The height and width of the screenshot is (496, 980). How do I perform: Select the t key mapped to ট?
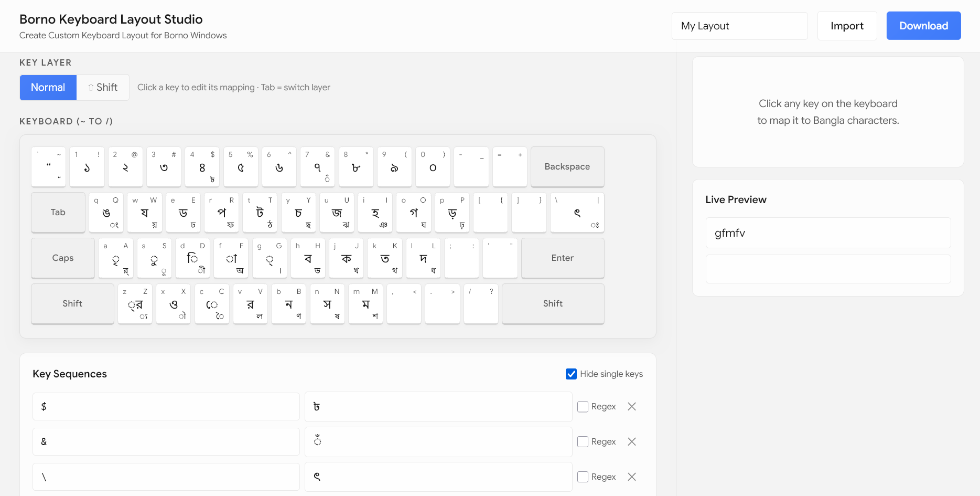coord(260,213)
